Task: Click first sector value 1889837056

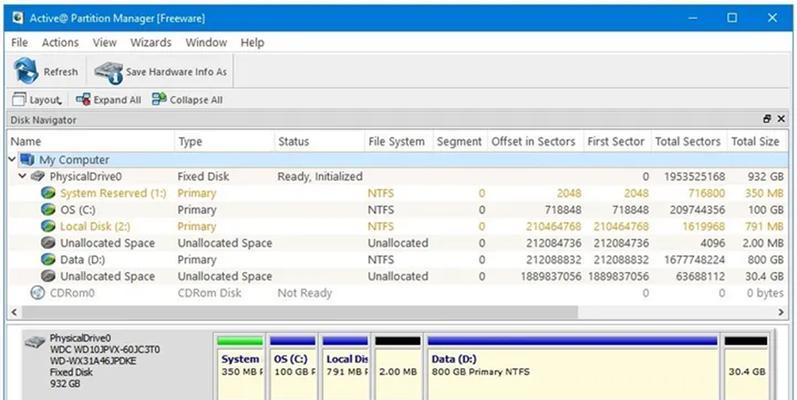Action: tap(619, 276)
